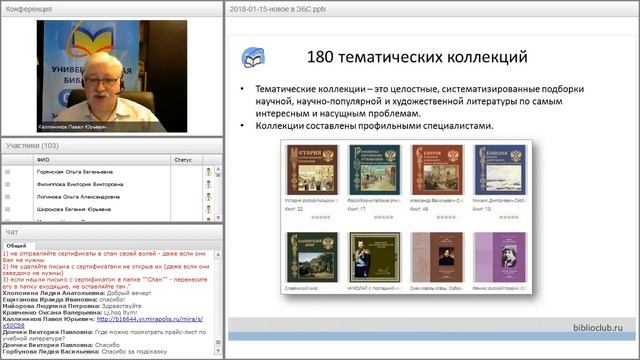
Task: Open the История русско-польских collection cover
Action: pos(313,170)
